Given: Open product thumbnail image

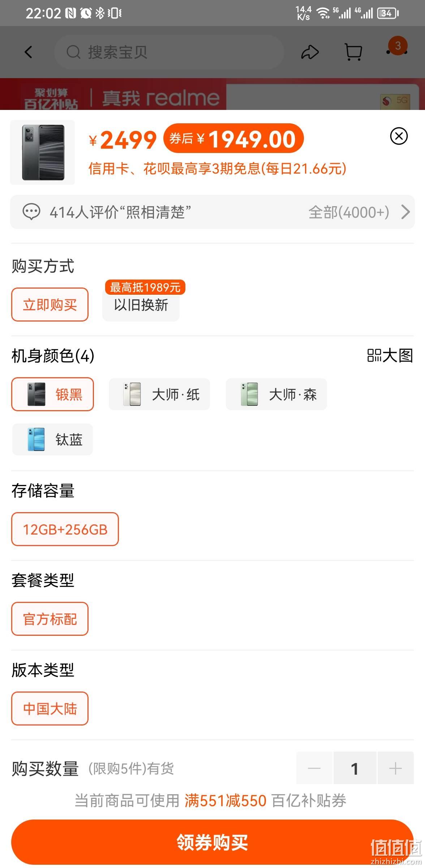Looking at the screenshot, I should tap(43, 152).
